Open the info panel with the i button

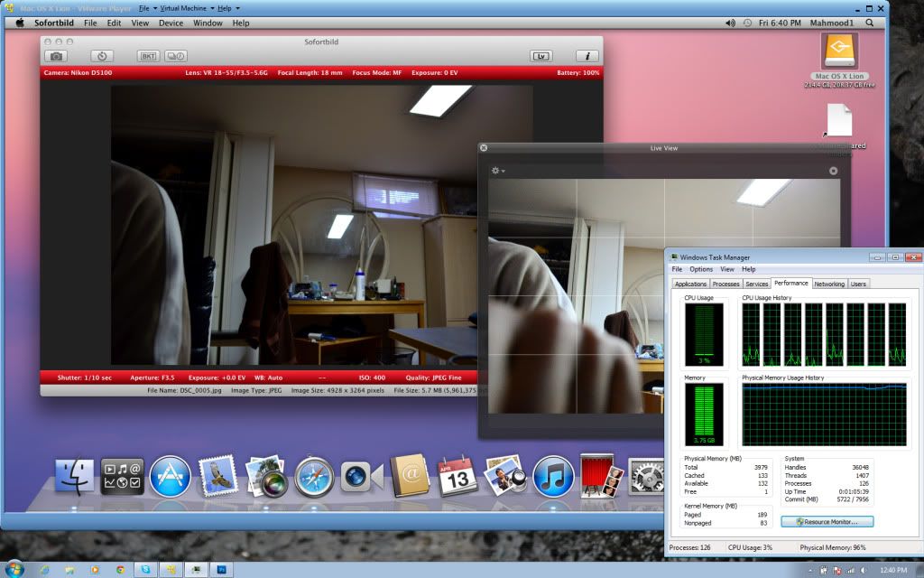coord(587,56)
